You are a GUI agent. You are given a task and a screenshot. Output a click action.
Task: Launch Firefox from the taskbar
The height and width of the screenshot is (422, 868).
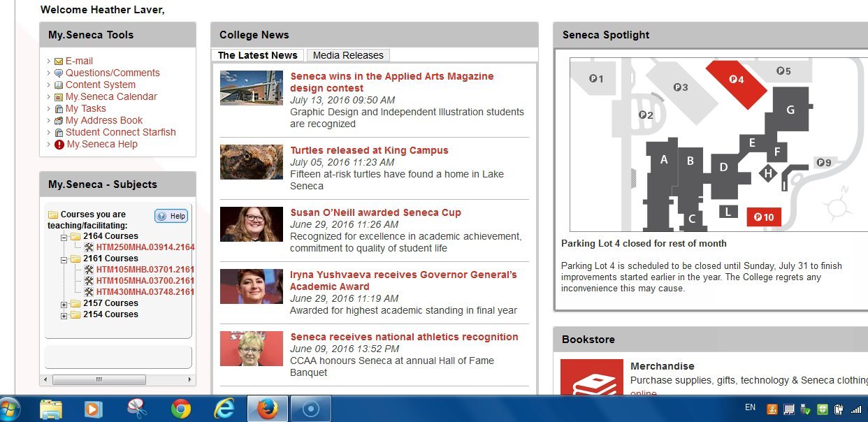tap(266, 408)
